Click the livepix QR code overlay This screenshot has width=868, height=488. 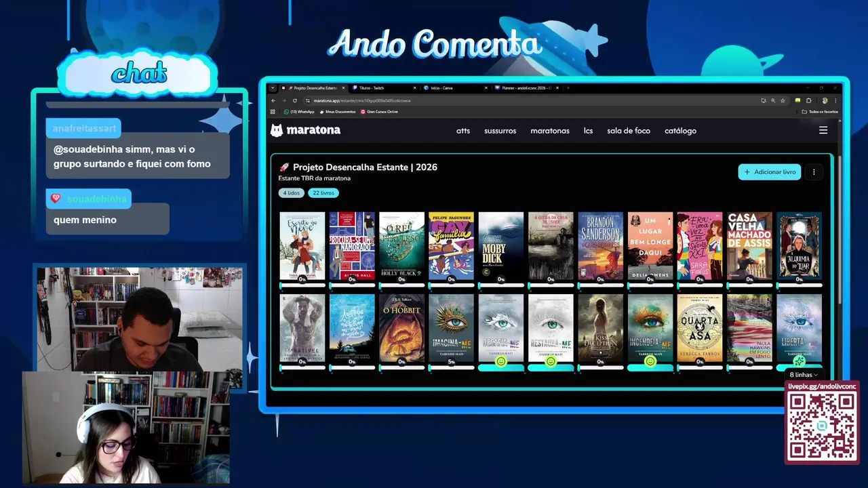822,426
